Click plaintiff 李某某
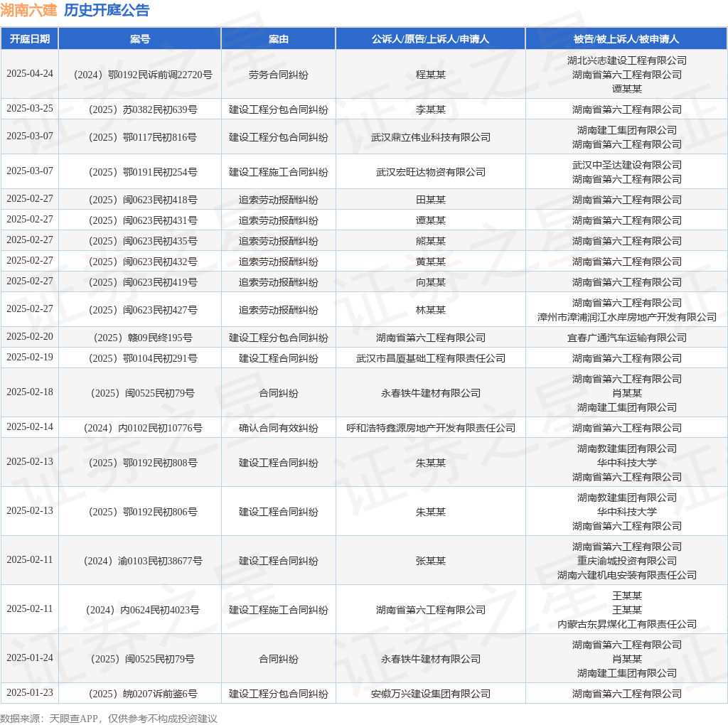728x725 pixels. click(x=430, y=109)
